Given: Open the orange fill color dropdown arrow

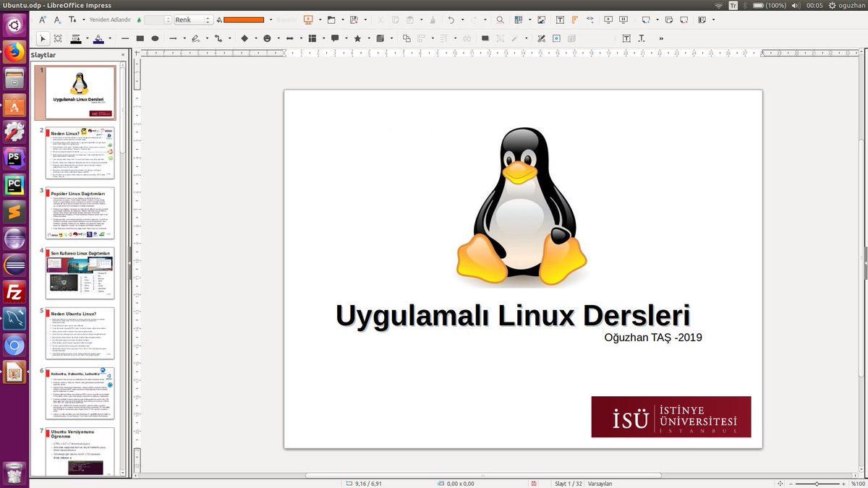Looking at the screenshot, I should click(271, 20).
